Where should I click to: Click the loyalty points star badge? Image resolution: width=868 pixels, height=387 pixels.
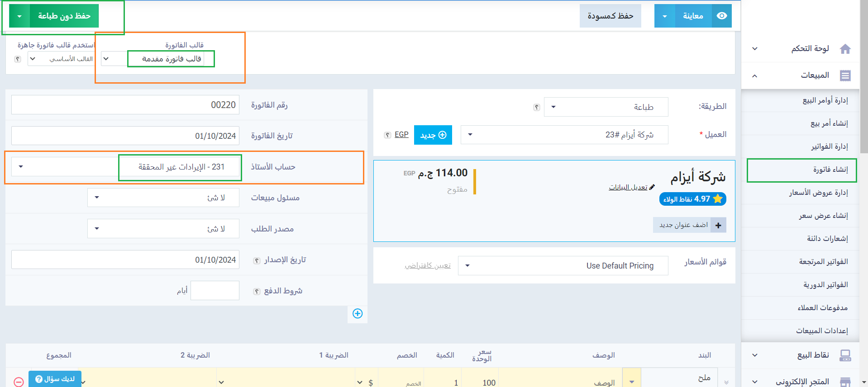(692, 199)
